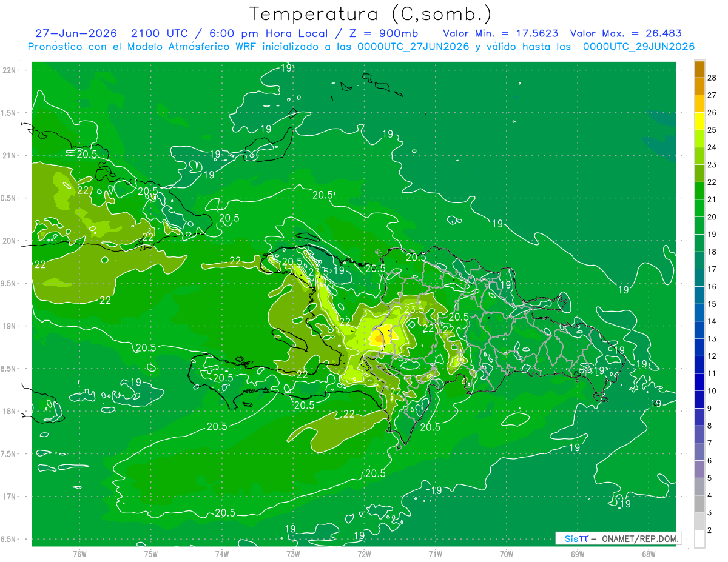728x562 pixels.
Task: Click the title Temperatura (C,somb.)
Action: point(371,14)
